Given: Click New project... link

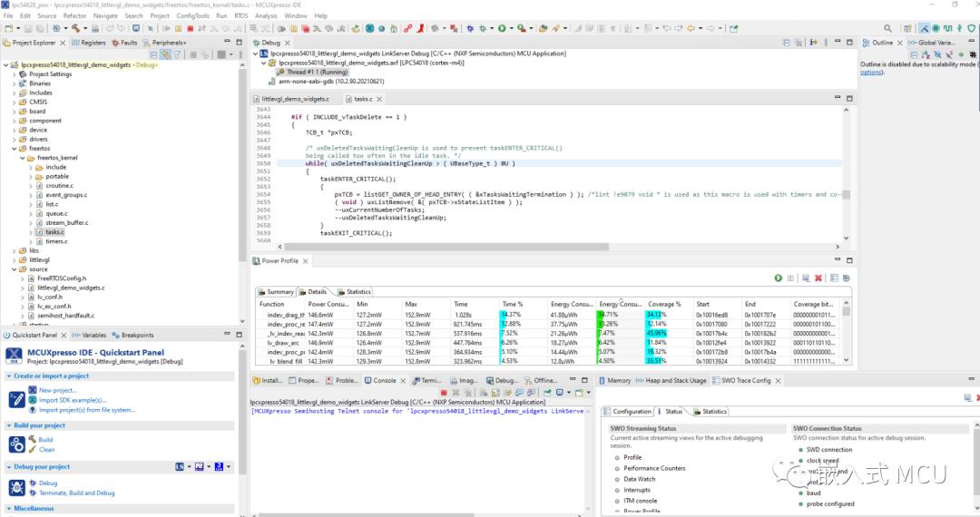Looking at the screenshot, I should point(57,390).
